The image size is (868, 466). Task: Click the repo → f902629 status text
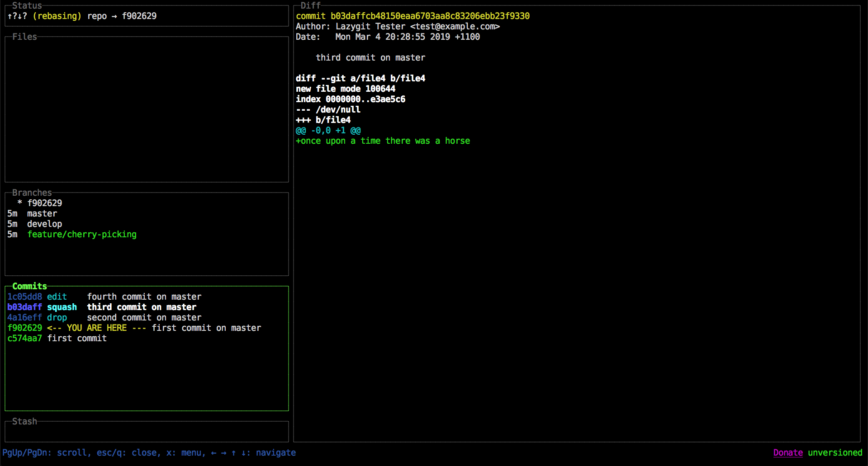(122, 16)
